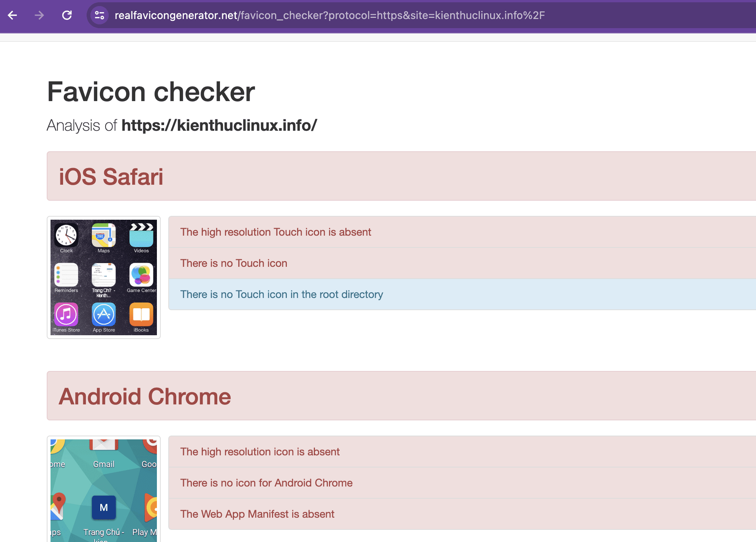Click 'The Web App Manifest is absent' message
756x542 pixels.
point(257,514)
